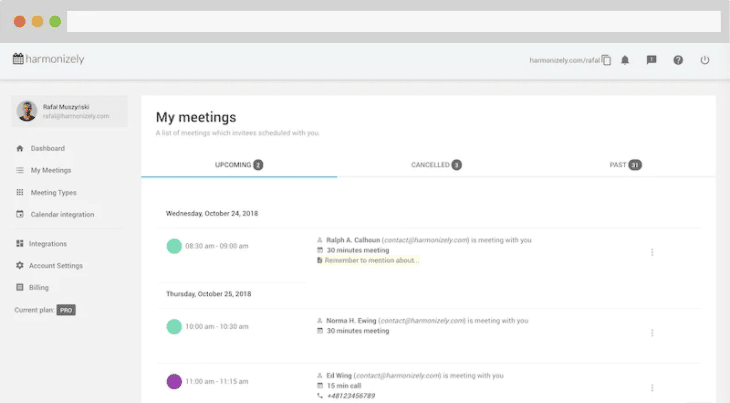Click the Dashboard home icon

tap(20, 148)
